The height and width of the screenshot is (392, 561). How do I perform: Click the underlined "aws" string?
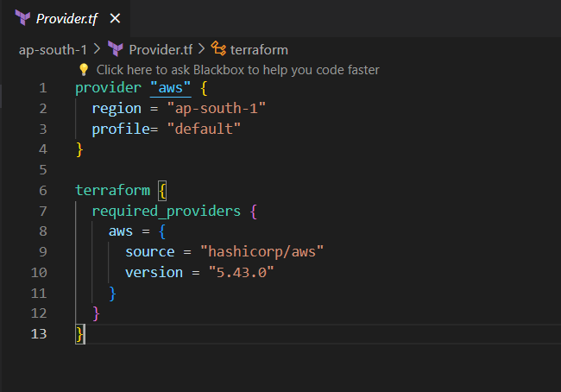pos(170,88)
